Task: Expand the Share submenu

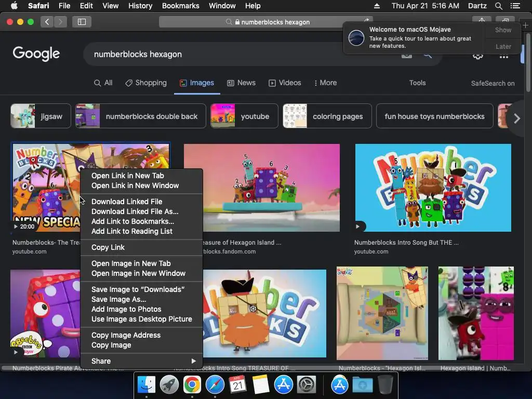Action: (141, 361)
